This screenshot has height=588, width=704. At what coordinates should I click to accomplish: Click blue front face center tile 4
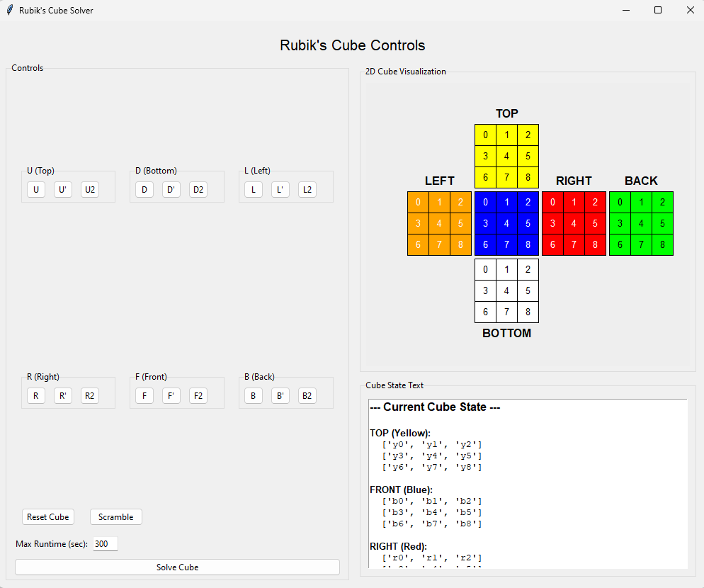(x=506, y=223)
